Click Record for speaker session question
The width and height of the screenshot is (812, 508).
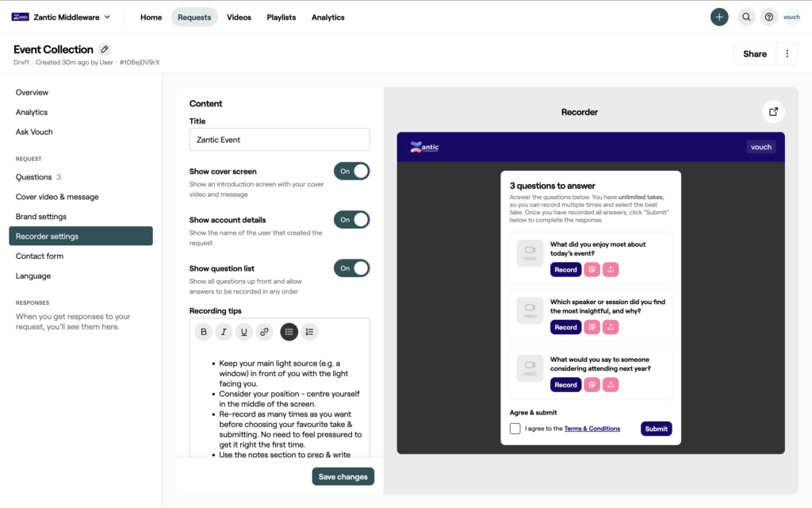click(x=565, y=327)
